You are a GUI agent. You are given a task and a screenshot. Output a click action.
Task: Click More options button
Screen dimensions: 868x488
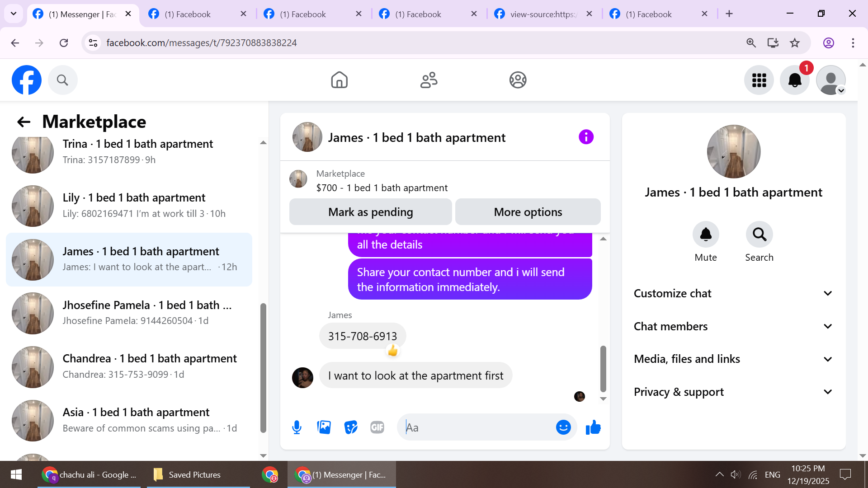click(528, 212)
